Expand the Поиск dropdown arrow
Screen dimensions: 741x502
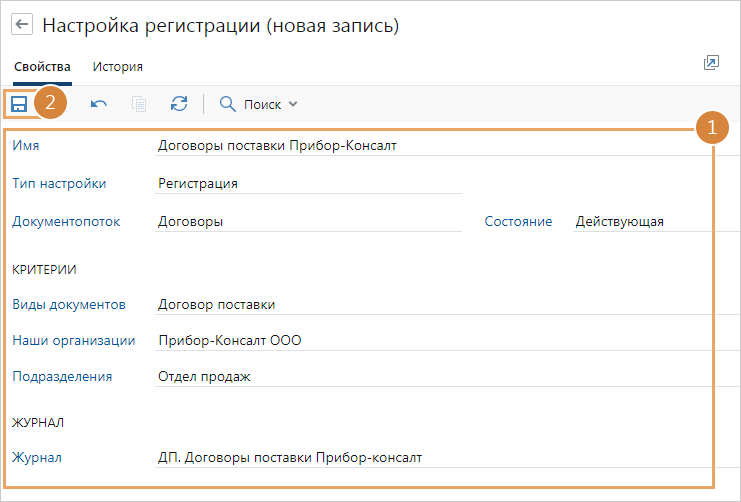tap(293, 104)
